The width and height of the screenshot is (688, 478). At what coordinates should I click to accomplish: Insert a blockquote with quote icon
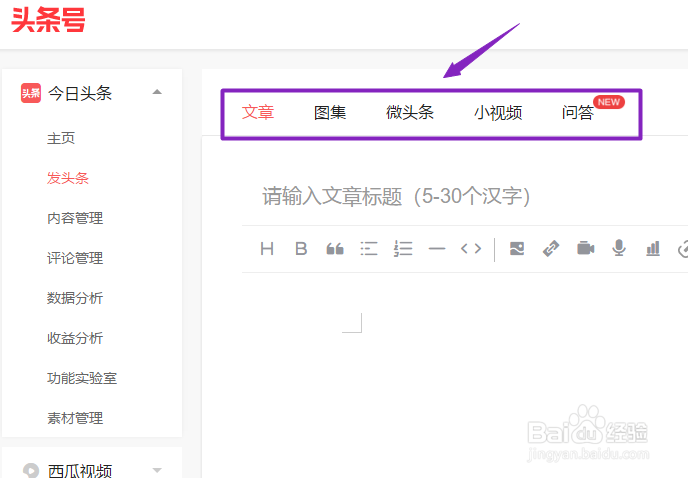[x=335, y=249]
